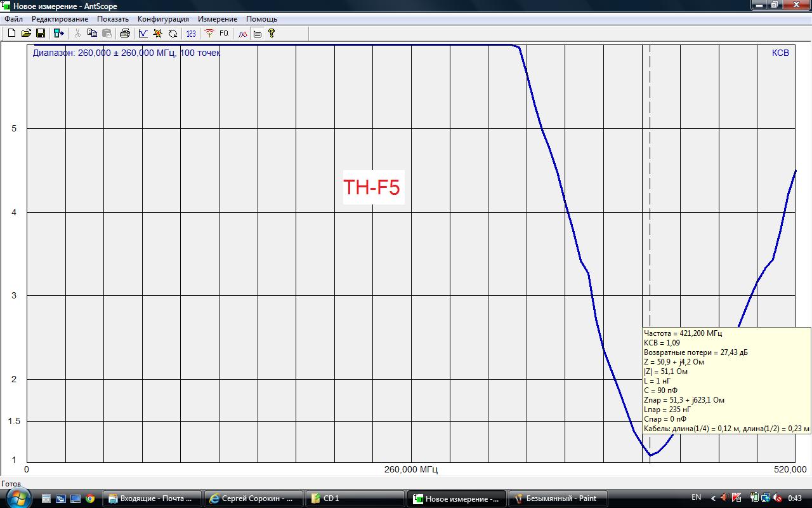Open the Измерение menu
Image resolution: width=812 pixels, height=508 pixels.
coord(218,19)
